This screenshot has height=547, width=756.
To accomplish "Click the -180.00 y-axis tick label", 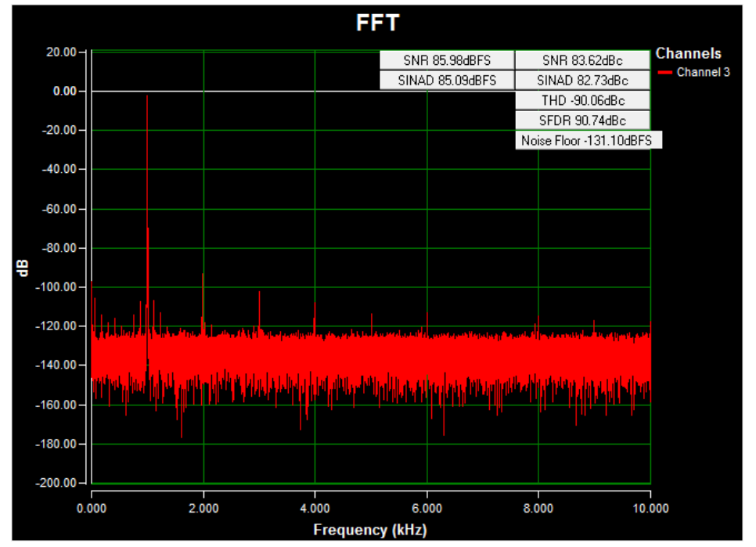I will tap(56, 444).
